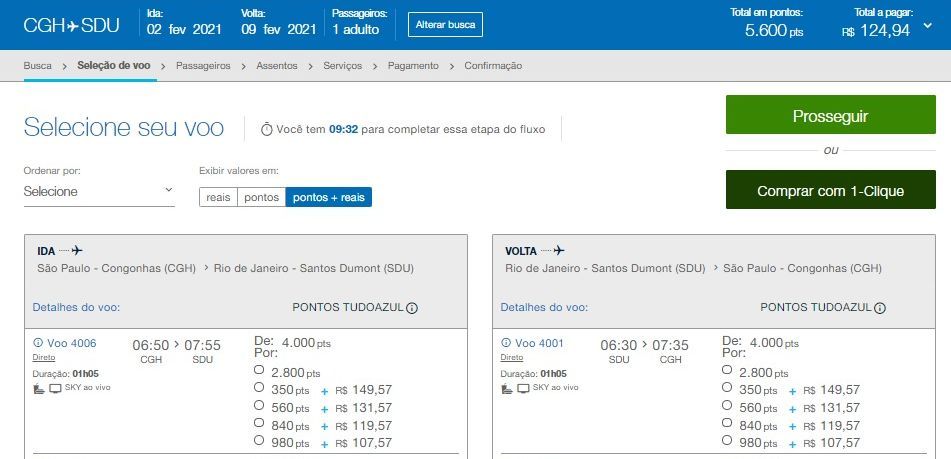
Task: Click Comprar com 1-Clique button
Action: point(830,190)
